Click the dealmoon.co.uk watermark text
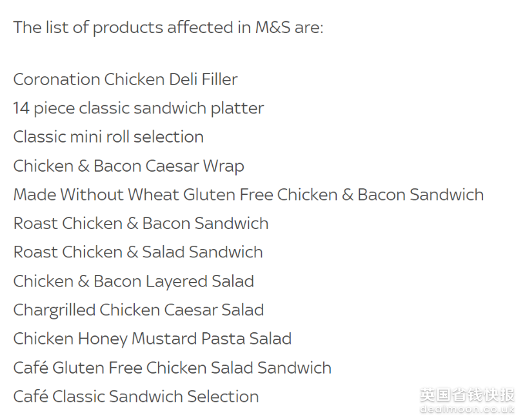This screenshot has width=516, height=420. pos(467,409)
